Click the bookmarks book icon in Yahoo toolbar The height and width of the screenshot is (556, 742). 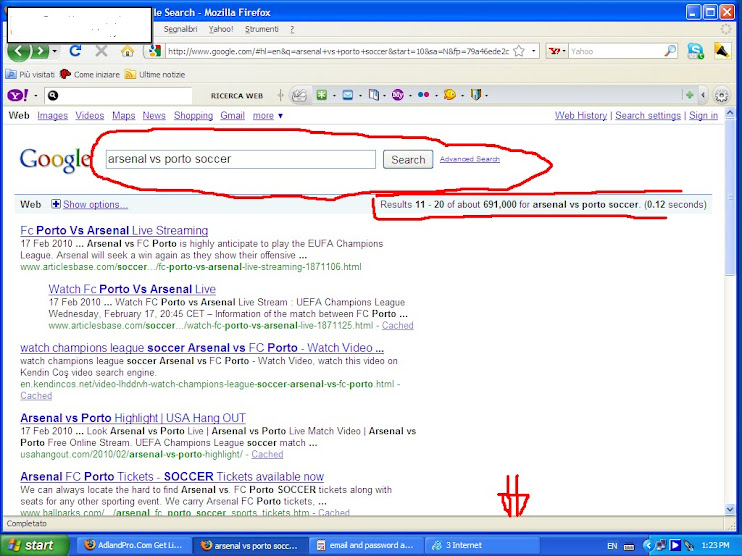(374, 96)
